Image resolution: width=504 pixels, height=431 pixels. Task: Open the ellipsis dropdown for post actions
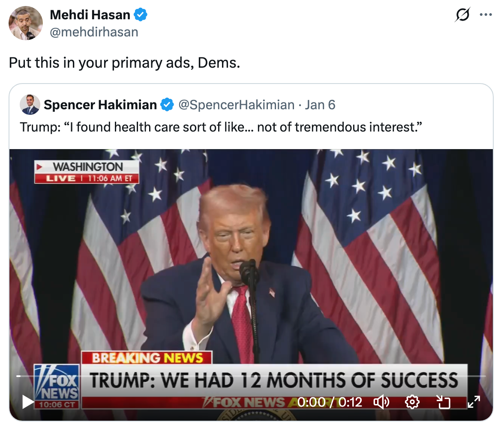pos(486,14)
